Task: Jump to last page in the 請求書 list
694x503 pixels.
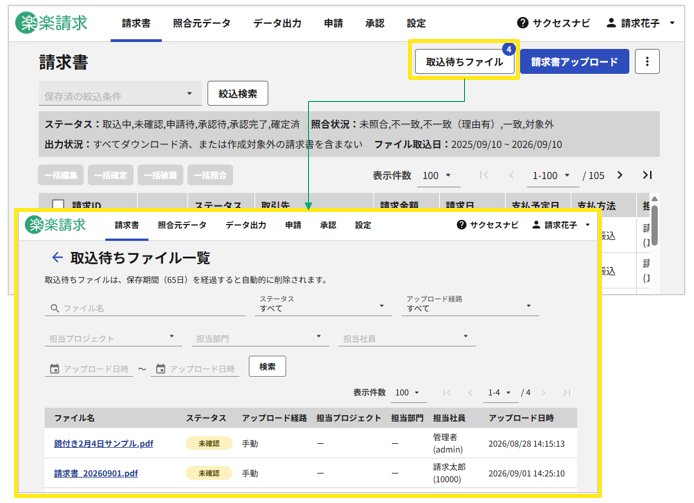Action: click(647, 175)
